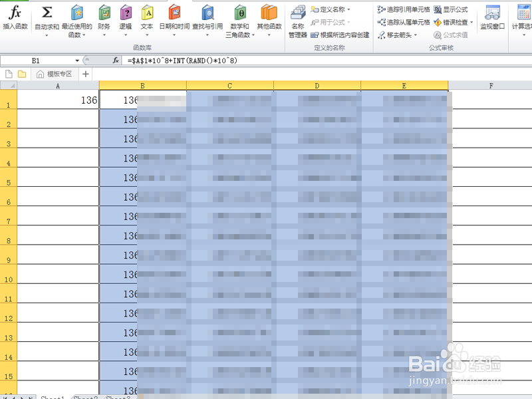Click the fx button in formula bar

(116, 61)
